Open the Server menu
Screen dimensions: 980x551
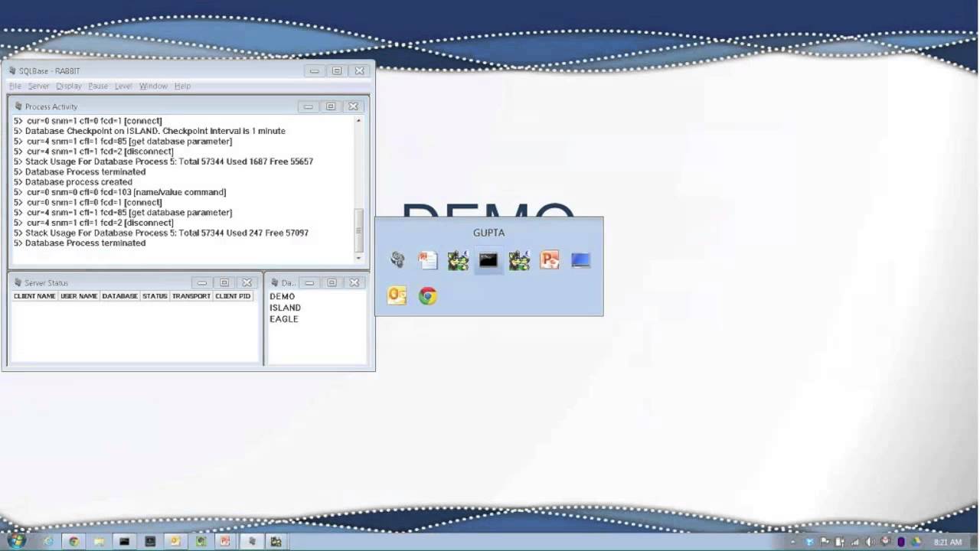(38, 86)
